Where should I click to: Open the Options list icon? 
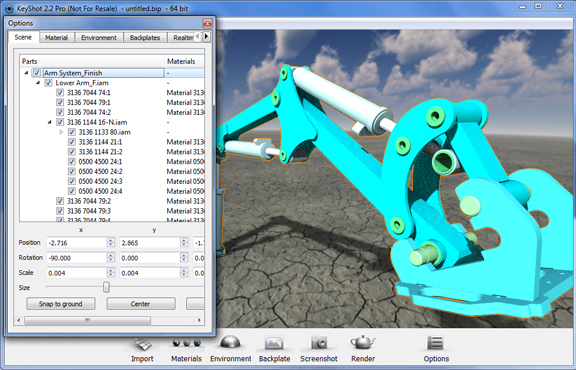[435, 343]
